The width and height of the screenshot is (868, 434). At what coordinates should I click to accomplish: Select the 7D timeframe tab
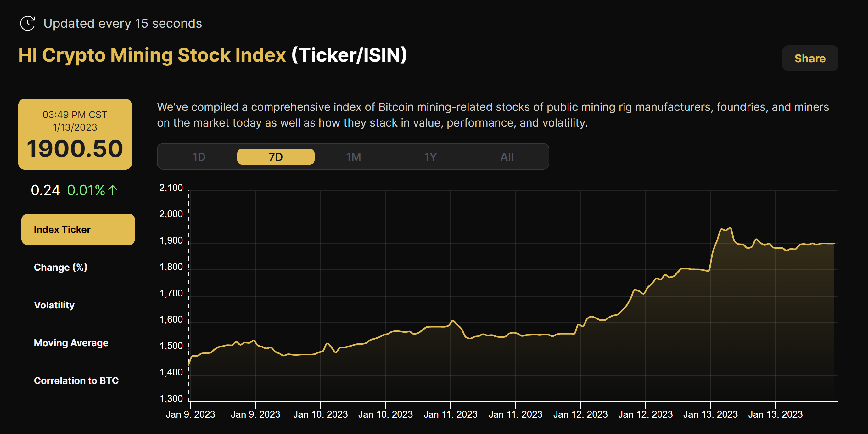(x=276, y=156)
